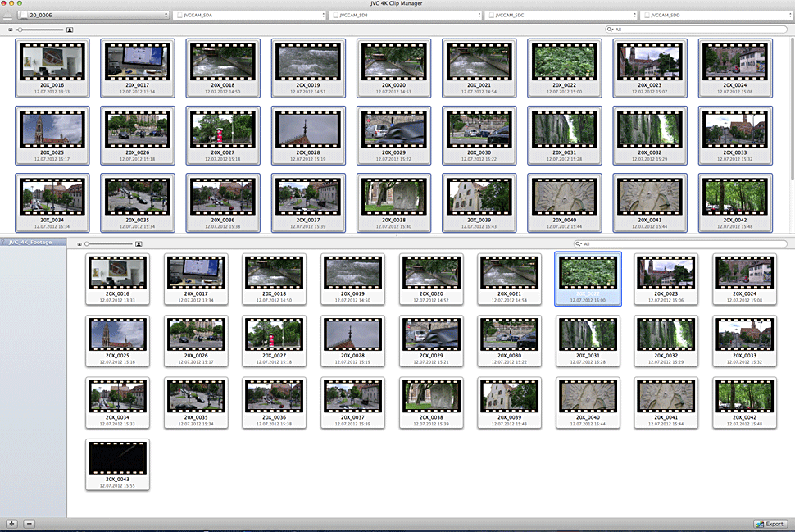795x532 pixels.
Task: Select clip 20X_0043 in the lower panel
Action: (x=117, y=463)
